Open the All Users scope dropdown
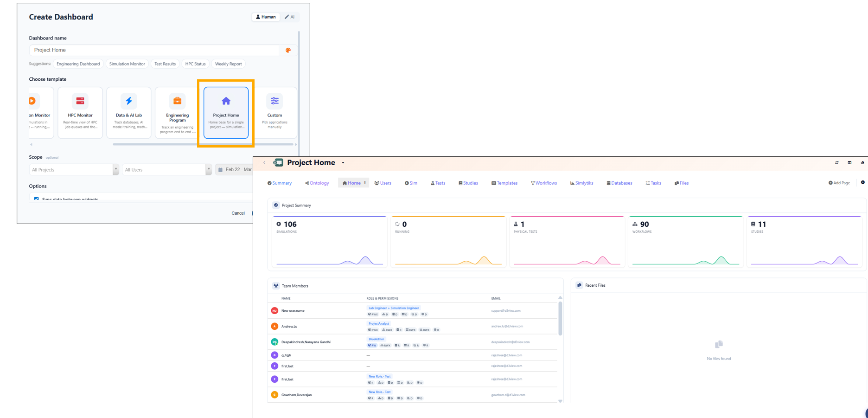 [166, 170]
